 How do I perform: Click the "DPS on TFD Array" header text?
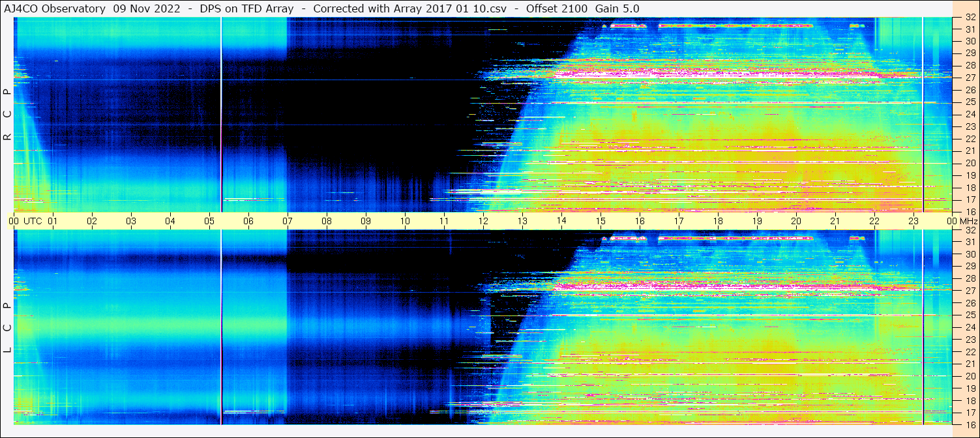246,8
